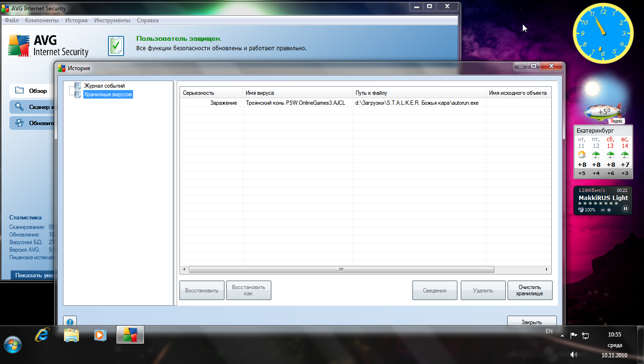Click the Восстановить как button

tap(249, 291)
